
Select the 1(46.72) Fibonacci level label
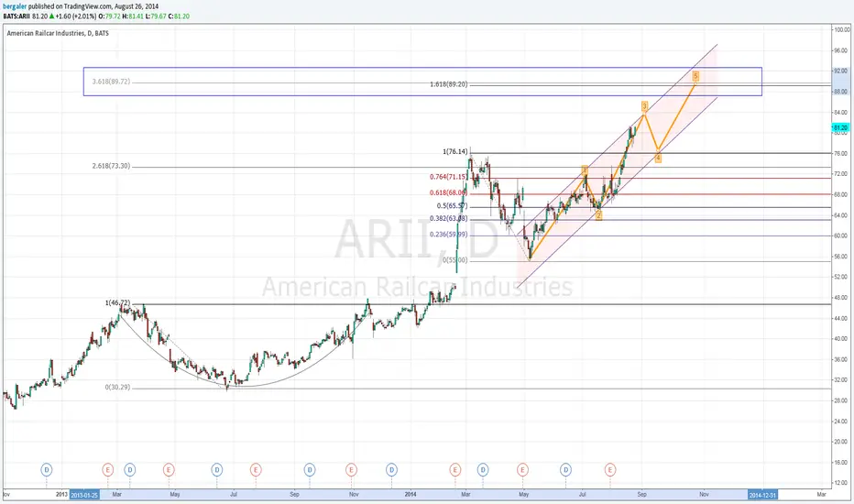tap(117, 302)
